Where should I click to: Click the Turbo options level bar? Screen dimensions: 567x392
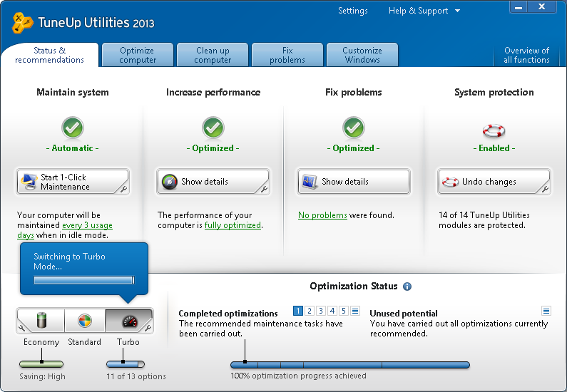(126, 363)
